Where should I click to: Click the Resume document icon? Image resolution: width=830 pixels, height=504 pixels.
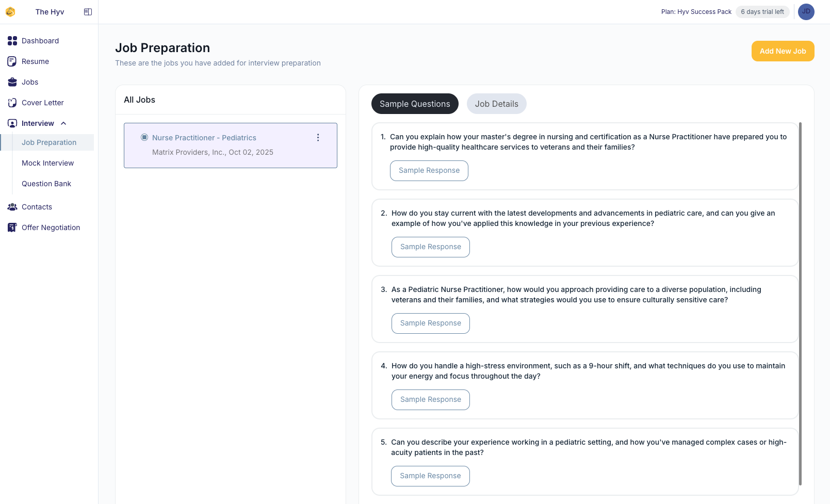[12, 61]
